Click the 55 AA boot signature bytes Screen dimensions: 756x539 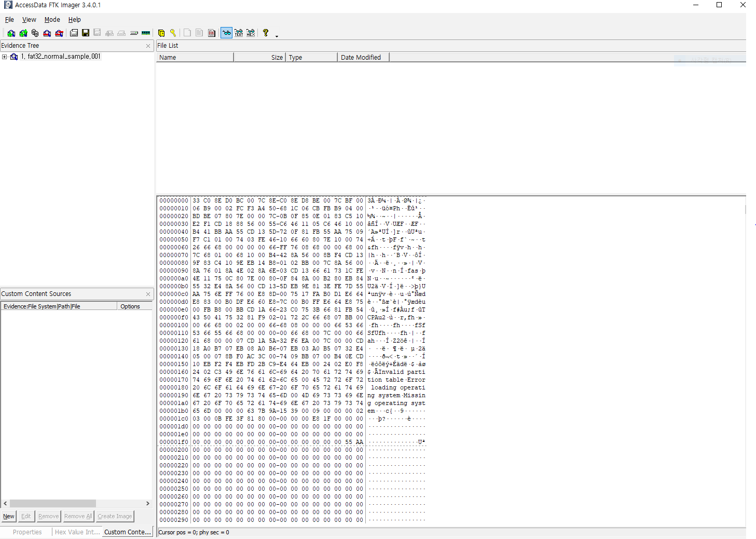[354, 442]
